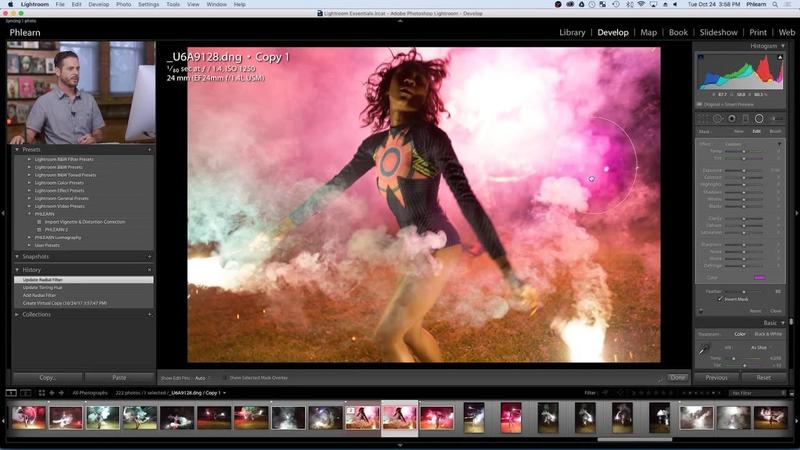The width and height of the screenshot is (800, 450).
Task: Select the Crop Overlay tool icon
Action: [704, 118]
